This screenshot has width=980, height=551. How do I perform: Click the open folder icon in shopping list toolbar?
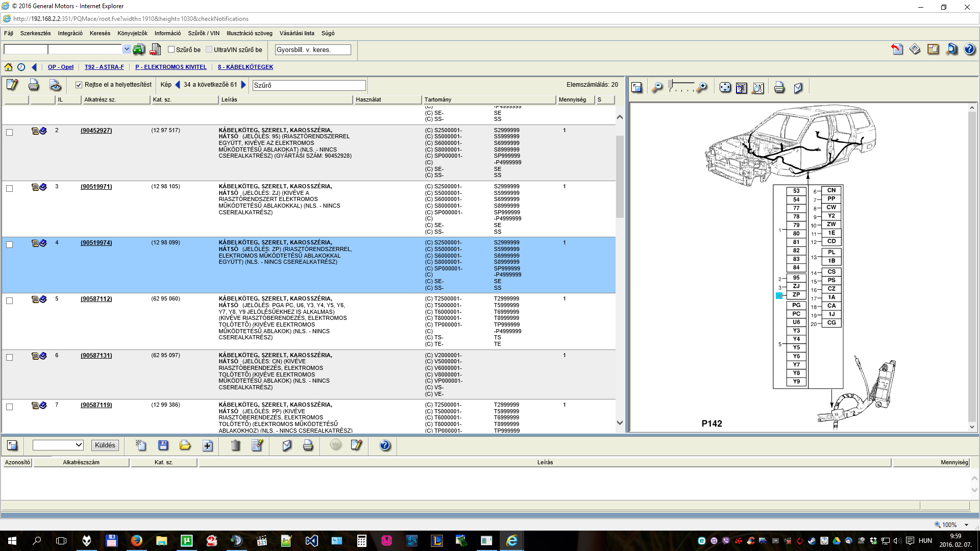click(x=185, y=445)
